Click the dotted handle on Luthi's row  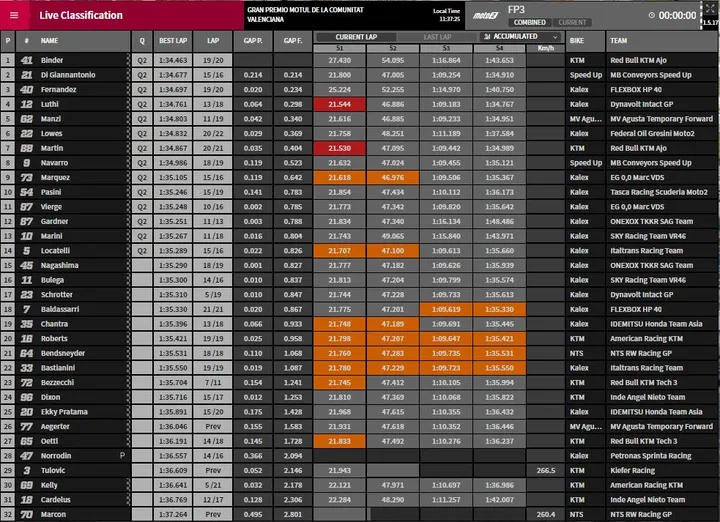pos(128,104)
